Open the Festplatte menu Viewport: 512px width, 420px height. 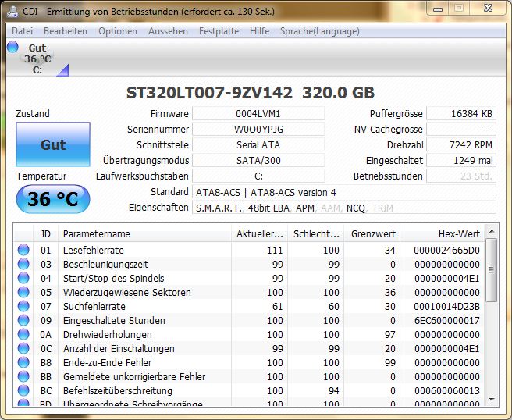(x=219, y=31)
